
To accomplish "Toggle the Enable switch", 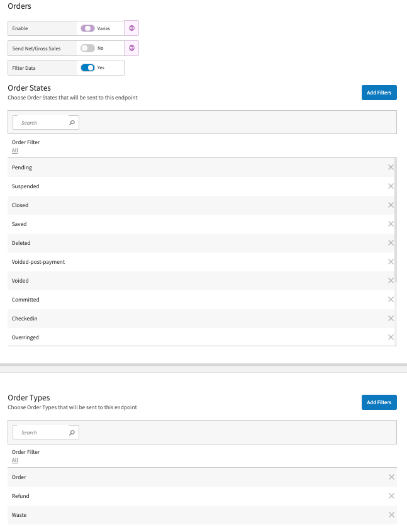I will [x=87, y=28].
